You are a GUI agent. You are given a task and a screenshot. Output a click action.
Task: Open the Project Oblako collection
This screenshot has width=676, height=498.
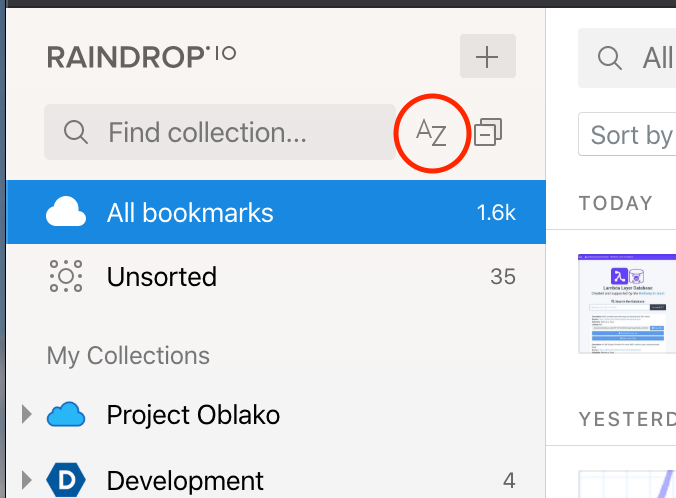point(193,414)
